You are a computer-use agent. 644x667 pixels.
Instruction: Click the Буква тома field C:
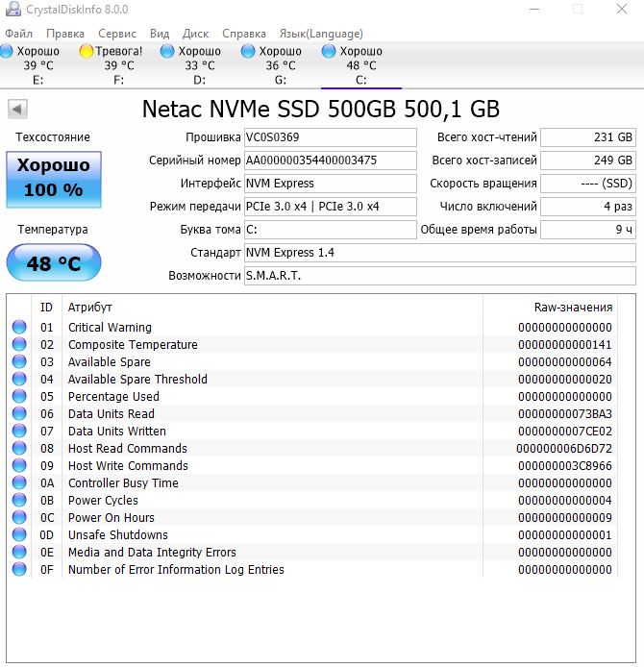point(330,230)
